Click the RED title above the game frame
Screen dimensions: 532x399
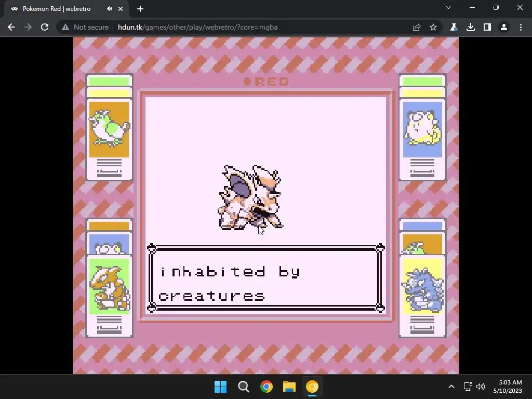[267, 82]
